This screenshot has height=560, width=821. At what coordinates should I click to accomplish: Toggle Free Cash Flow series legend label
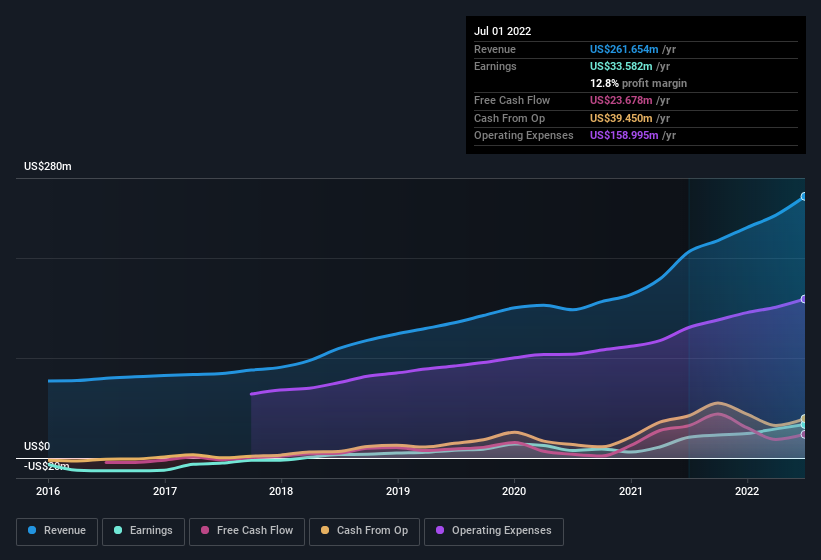[255, 531]
